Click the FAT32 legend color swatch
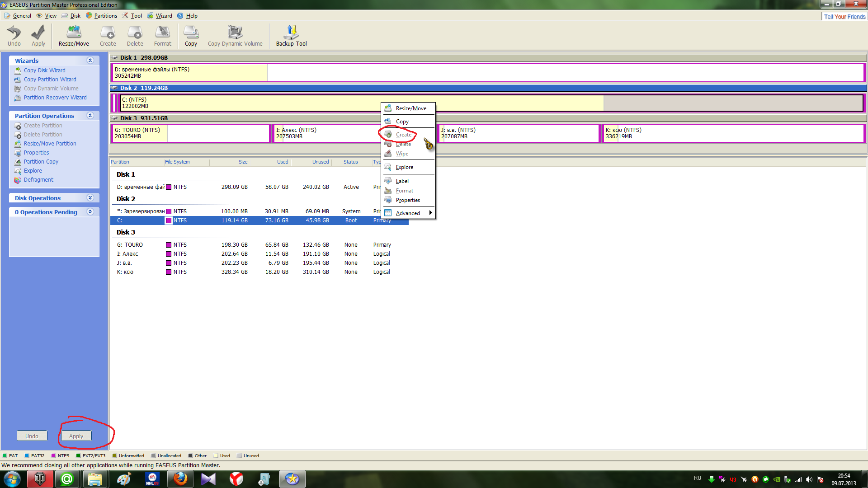This screenshot has width=868, height=488. [x=27, y=455]
